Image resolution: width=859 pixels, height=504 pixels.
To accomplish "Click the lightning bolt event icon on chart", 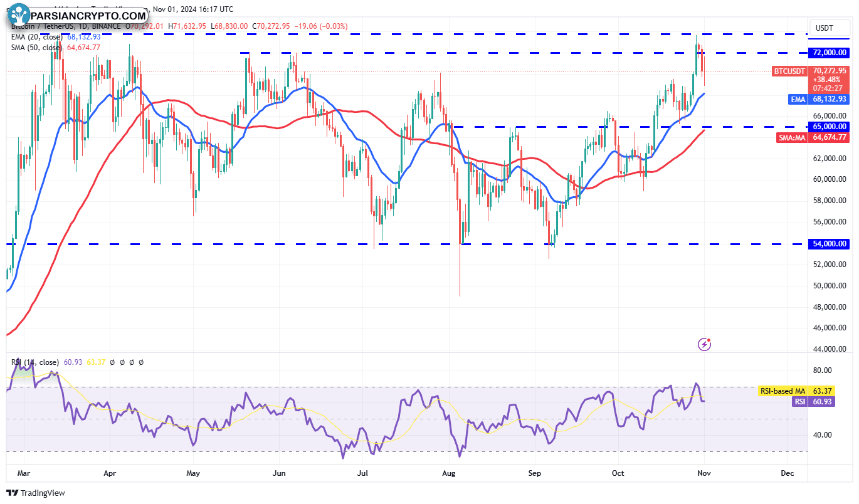I will click(x=705, y=344).
